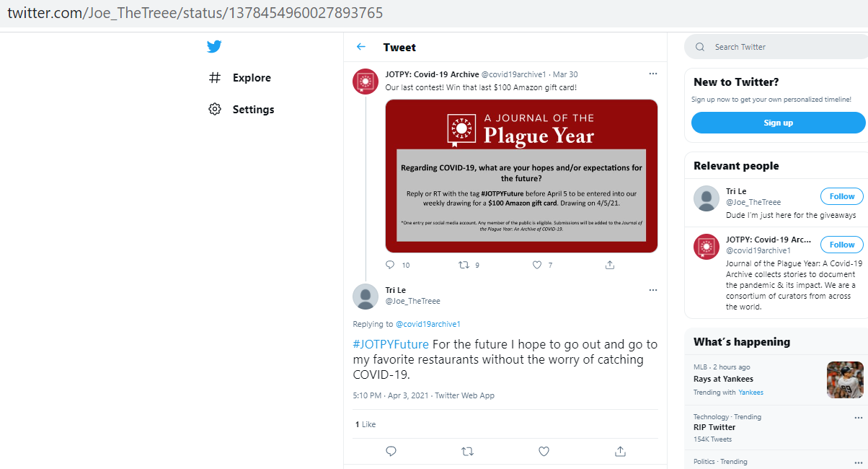The width and height of the screenshot is (868, 469).
Task: Reply to Tri Le's tweet
Action: (391, 451)
